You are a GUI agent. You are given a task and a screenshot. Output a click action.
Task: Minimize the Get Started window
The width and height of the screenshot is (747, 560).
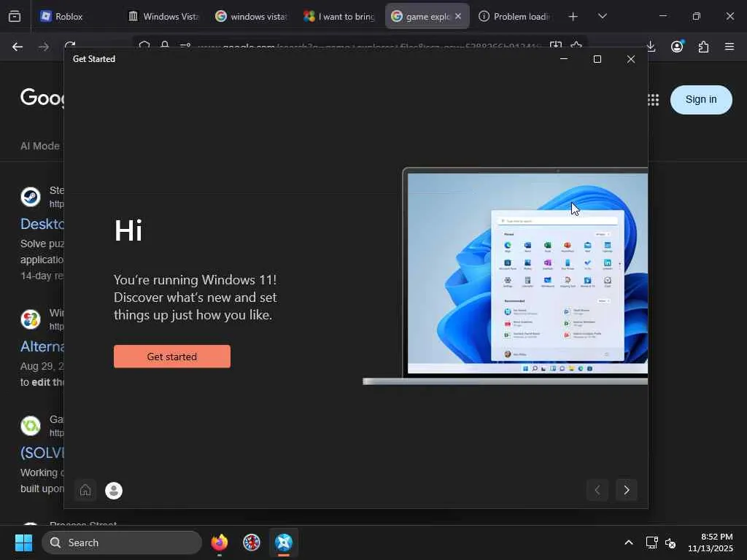[564, 59]
